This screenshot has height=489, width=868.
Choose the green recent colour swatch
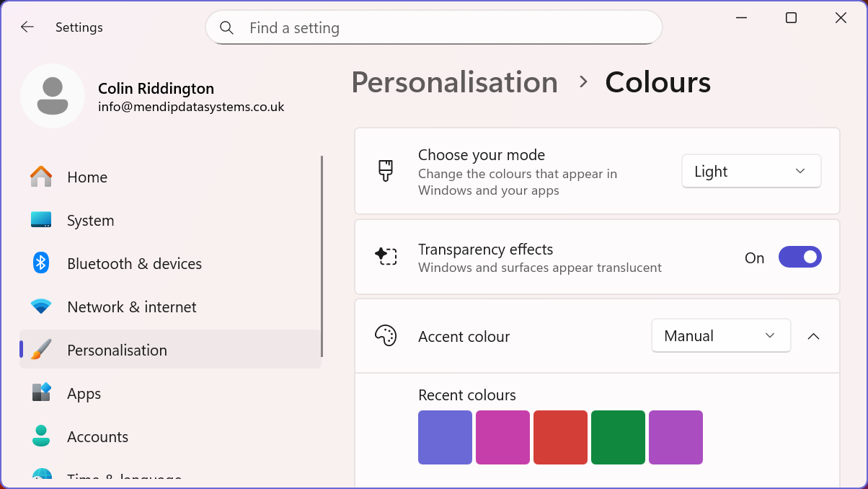pyautogui.click(x=618, y=437)
